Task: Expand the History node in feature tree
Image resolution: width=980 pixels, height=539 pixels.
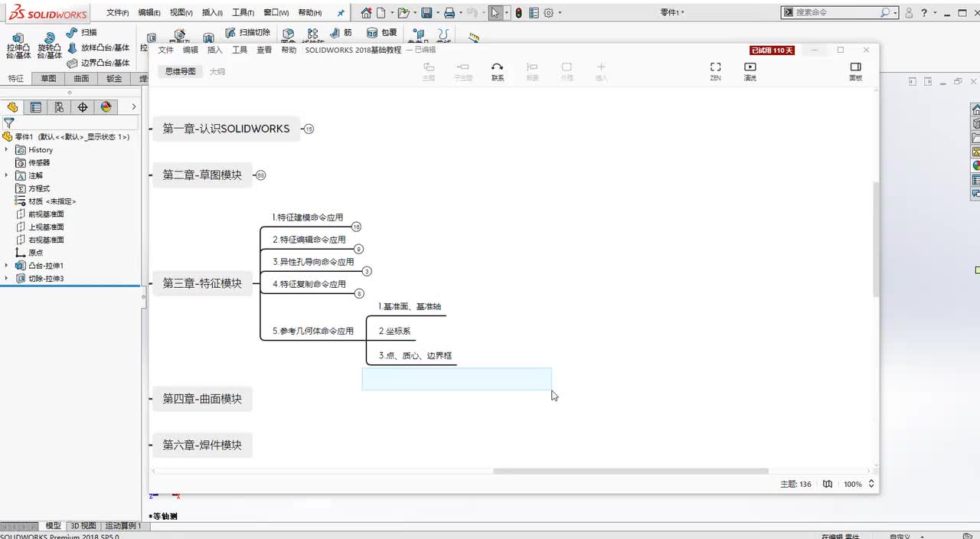Action: tap(6, 150)
